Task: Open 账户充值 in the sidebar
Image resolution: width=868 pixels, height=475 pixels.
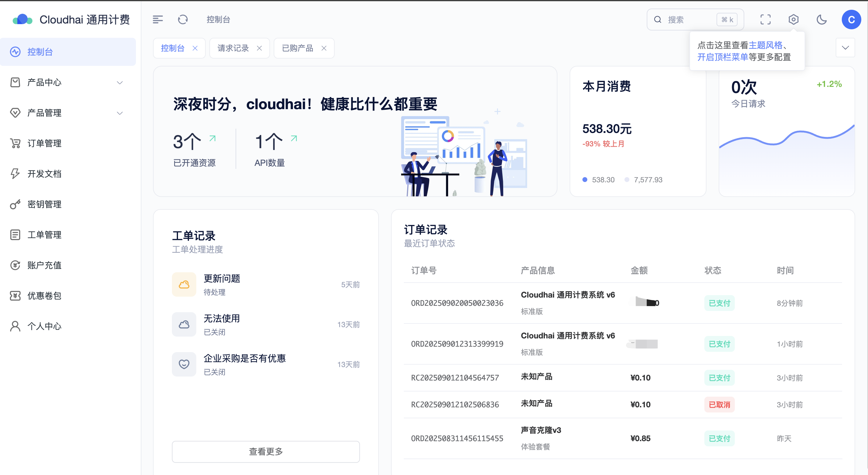Action: (x=68, y=265)
